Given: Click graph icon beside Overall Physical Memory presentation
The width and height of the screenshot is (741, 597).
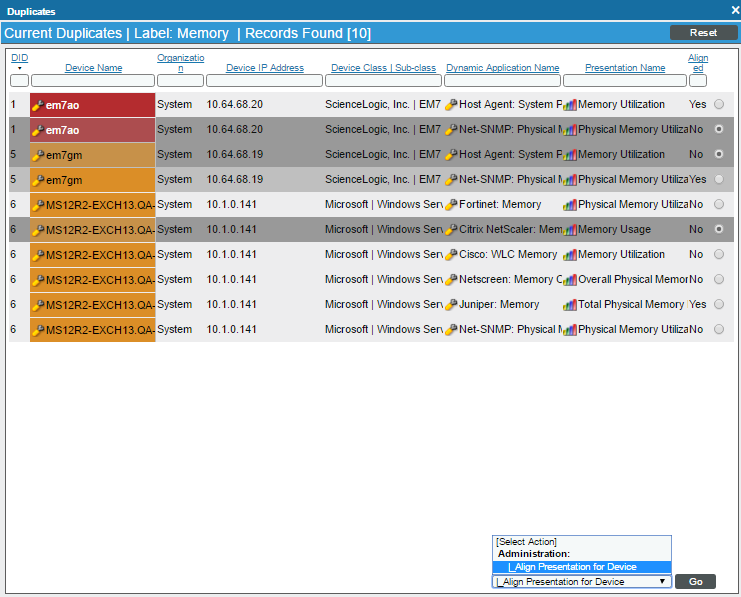Looking at the screenshot, I should [x=570, y=280].
